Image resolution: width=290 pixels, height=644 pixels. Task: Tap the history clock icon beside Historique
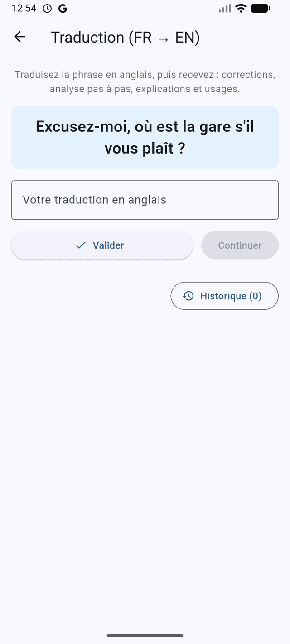[x=188, y=296]
